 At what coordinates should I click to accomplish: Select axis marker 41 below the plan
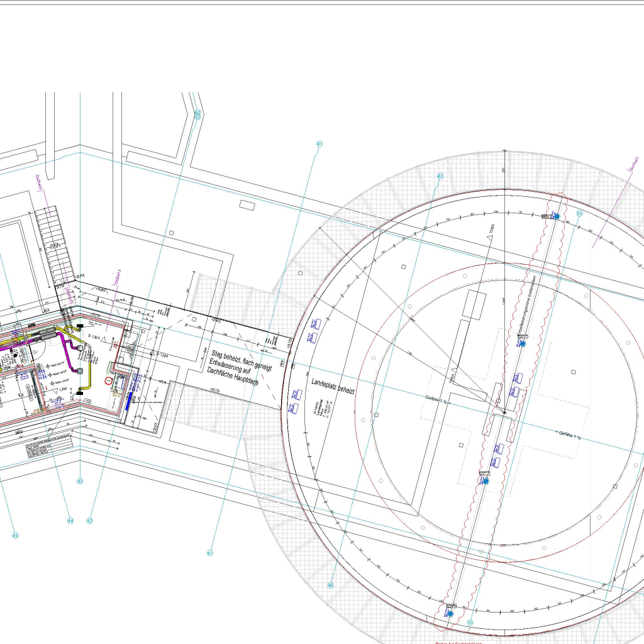click(210, 553)
